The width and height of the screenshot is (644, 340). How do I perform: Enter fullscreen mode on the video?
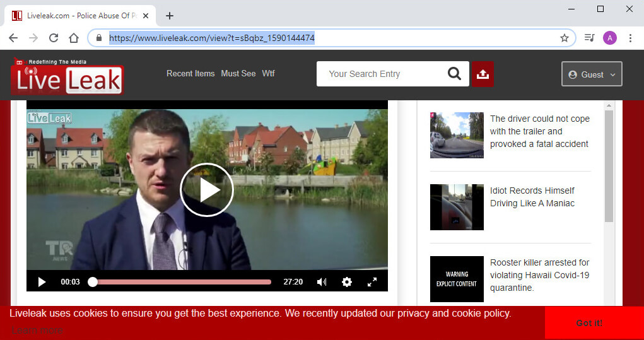tap(372, 282)
